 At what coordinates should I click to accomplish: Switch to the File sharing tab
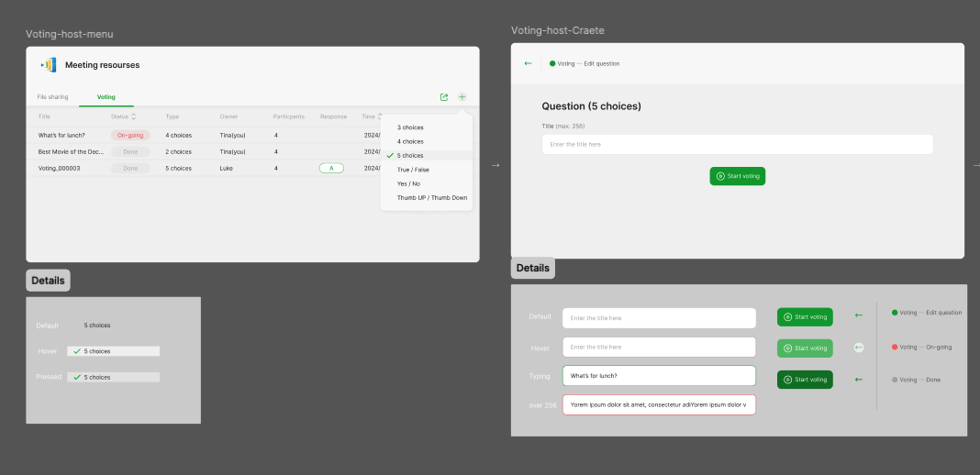52,96
